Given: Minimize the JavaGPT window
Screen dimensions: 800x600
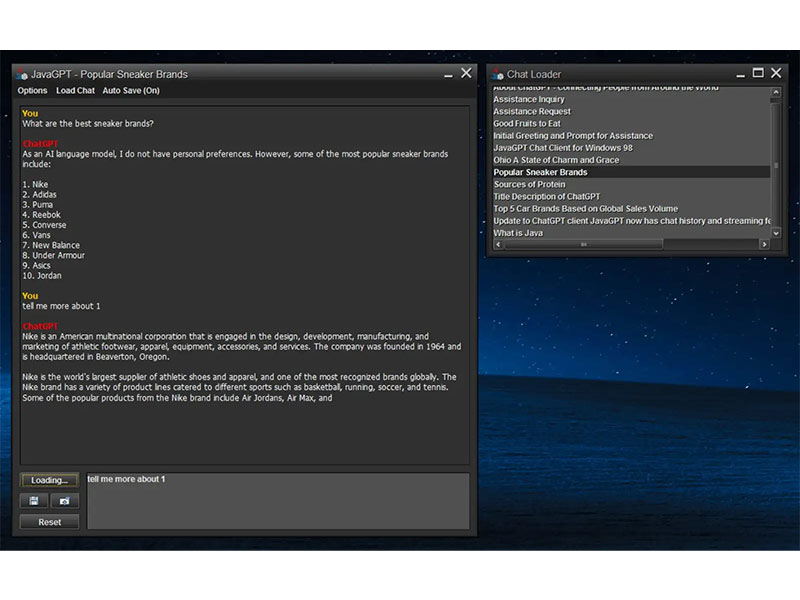Looking at the screenshot, I should tap(448, 74).
